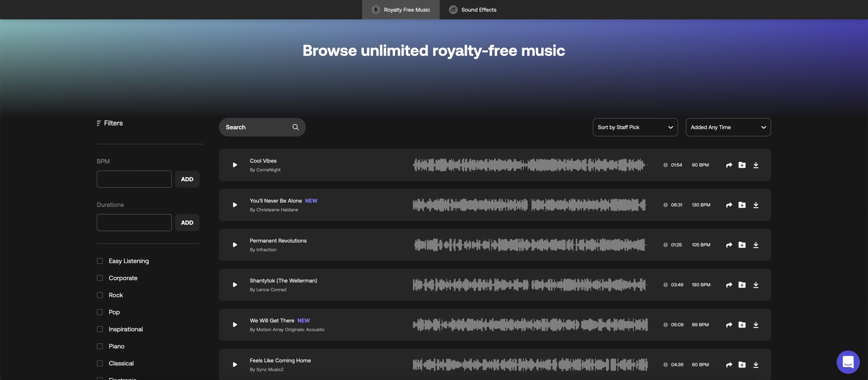Download the Shantytok track
Image resolution: width=868 pixels, height=380 pixels.
(x=756, y=285)
